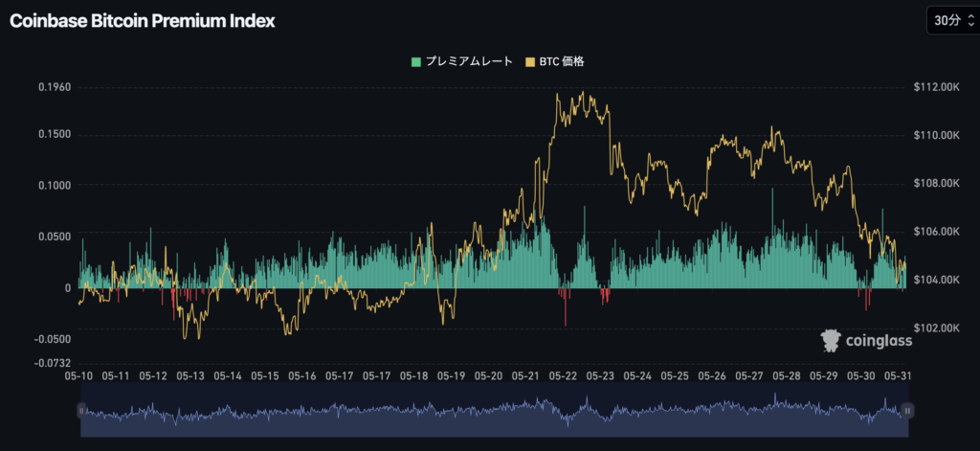The height and width of the screenshot is (451, 980).
Task: Click the 0.1960 left axis label
Action: click(x=56, y=87)
